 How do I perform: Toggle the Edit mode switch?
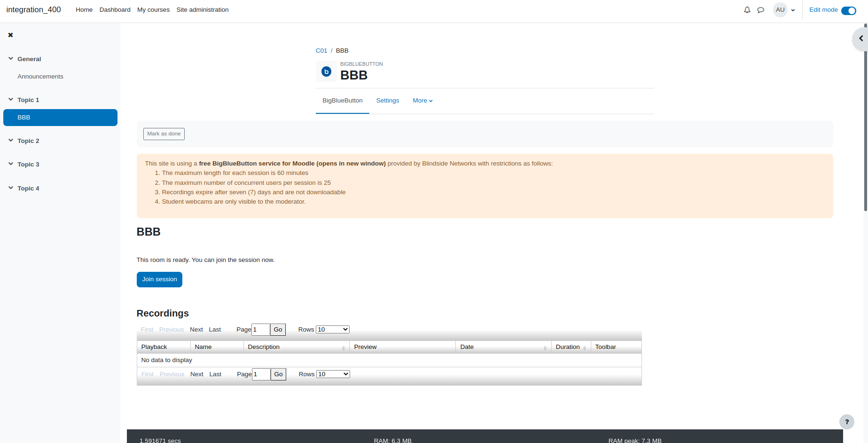[849, 10]
